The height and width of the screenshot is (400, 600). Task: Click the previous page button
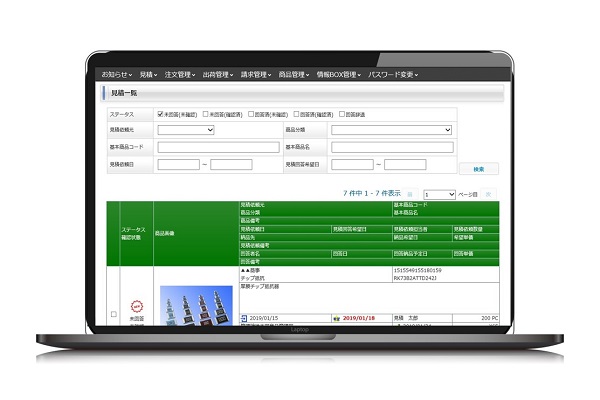pos(410,194)
